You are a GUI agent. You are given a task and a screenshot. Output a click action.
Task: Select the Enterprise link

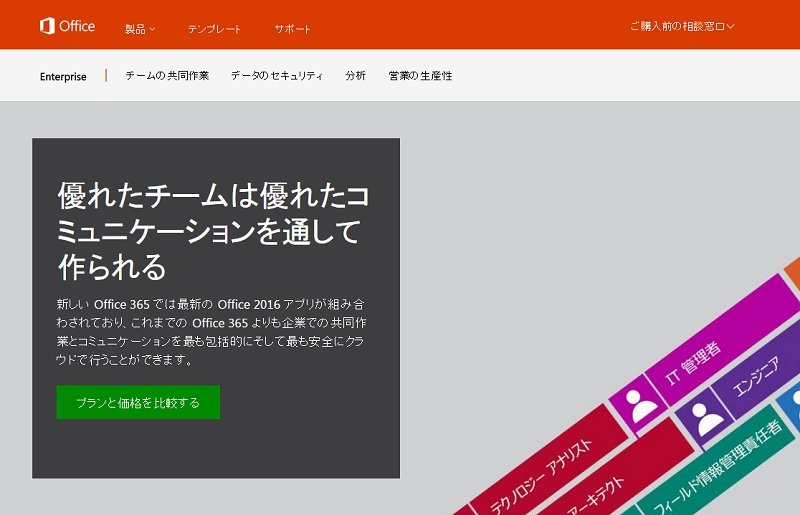(63, 77)
